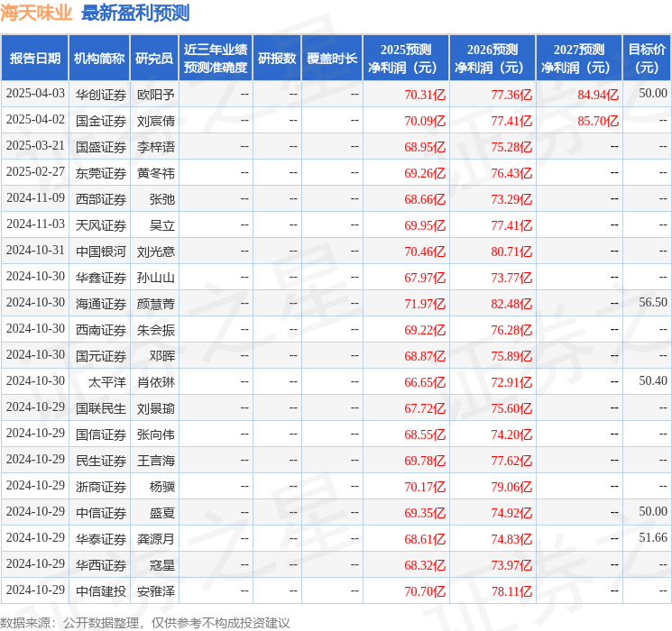The width and height of the screenshot is (672, 631).
Task: Select the 2027预测净利润 column header
Action: [x=578, y=59]
